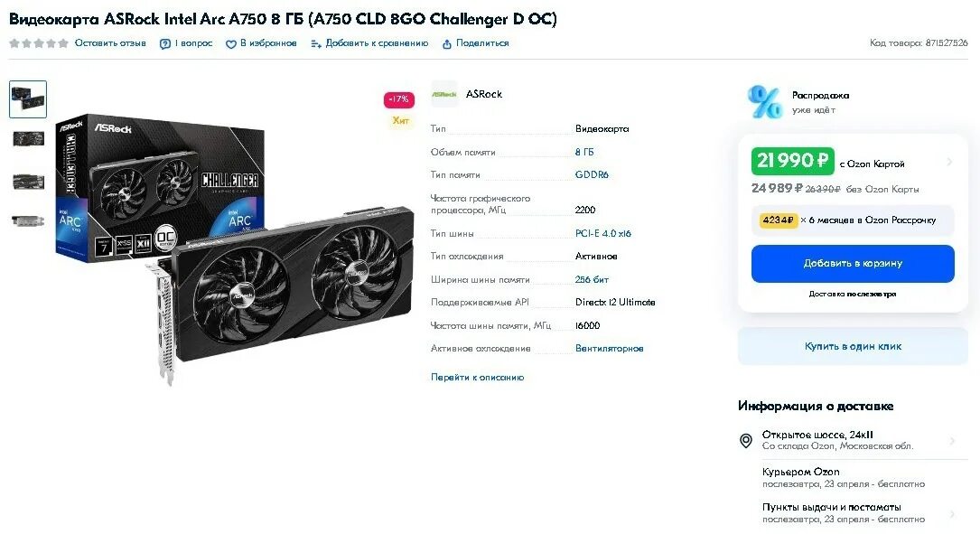Click the 'Добавить к сравнению' compare icon
Screen dimensions: 980x534
(315, 43)
